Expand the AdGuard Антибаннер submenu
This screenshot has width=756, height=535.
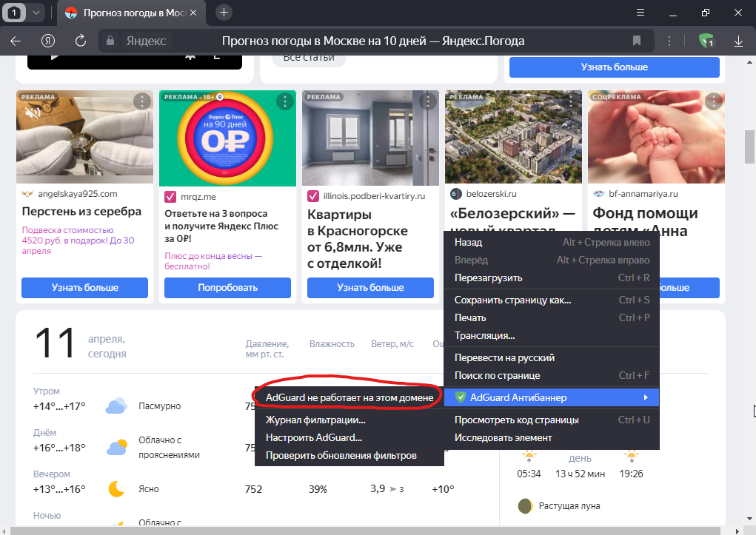click(x=552, y=397)
